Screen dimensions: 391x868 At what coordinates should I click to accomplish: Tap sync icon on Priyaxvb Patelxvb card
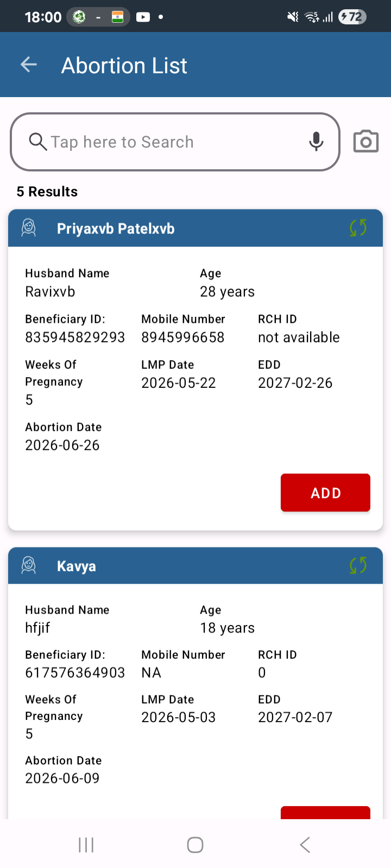(358, 228)
